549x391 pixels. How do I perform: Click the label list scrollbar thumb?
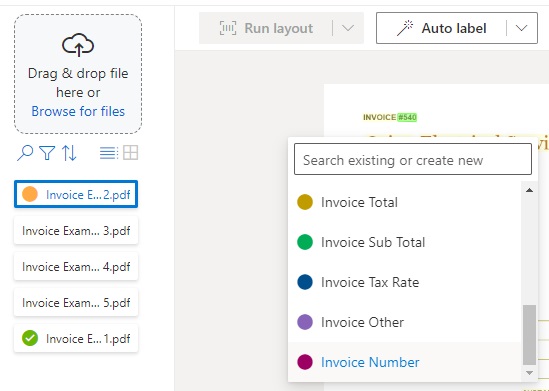[x=529, y=335]
